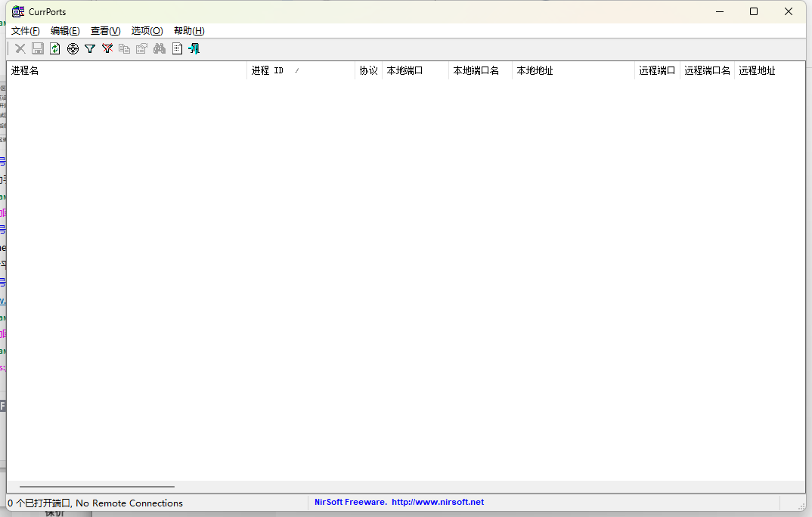This screenshot has height=517, width=812.
Task: Open display filters via the funnel icon
Action: [x=90, y=48]
